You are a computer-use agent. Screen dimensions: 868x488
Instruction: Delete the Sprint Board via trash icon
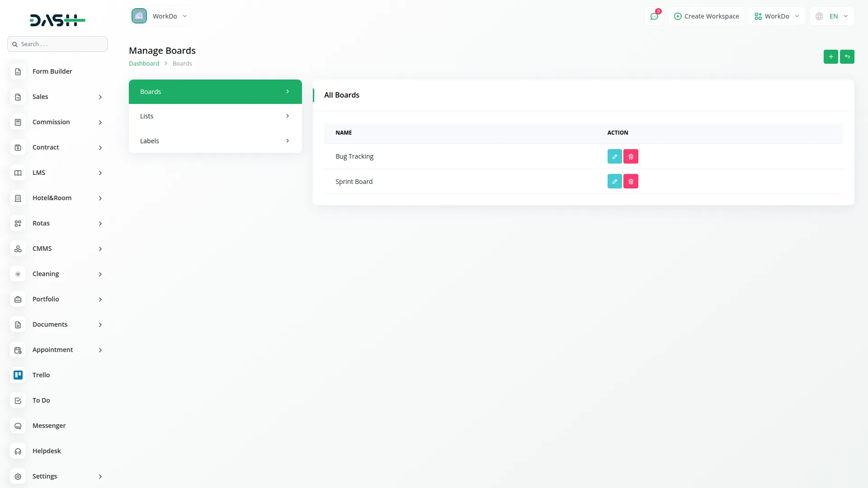pyautogui.click(x=631, y=181)
